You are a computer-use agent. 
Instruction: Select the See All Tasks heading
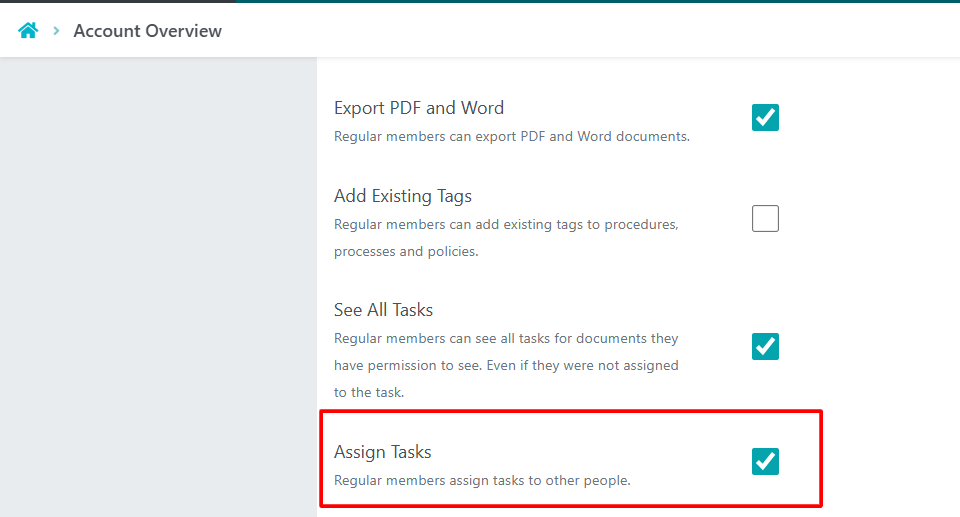pyautogui.click(x=383, y=310)
